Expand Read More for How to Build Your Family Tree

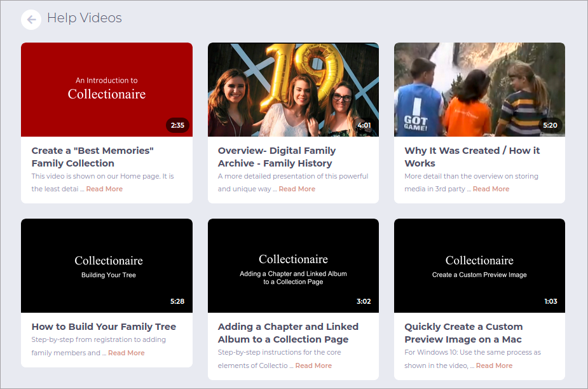coord(126,353)
